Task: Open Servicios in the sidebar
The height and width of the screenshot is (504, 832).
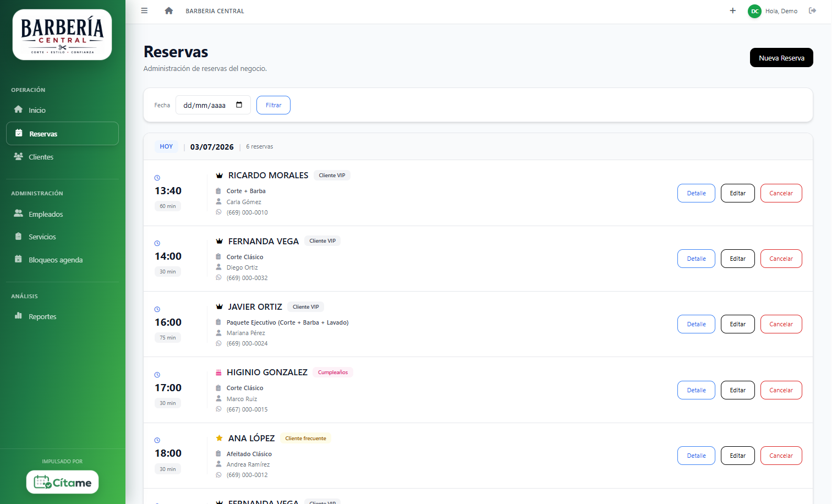Action: tap(62, 237)
